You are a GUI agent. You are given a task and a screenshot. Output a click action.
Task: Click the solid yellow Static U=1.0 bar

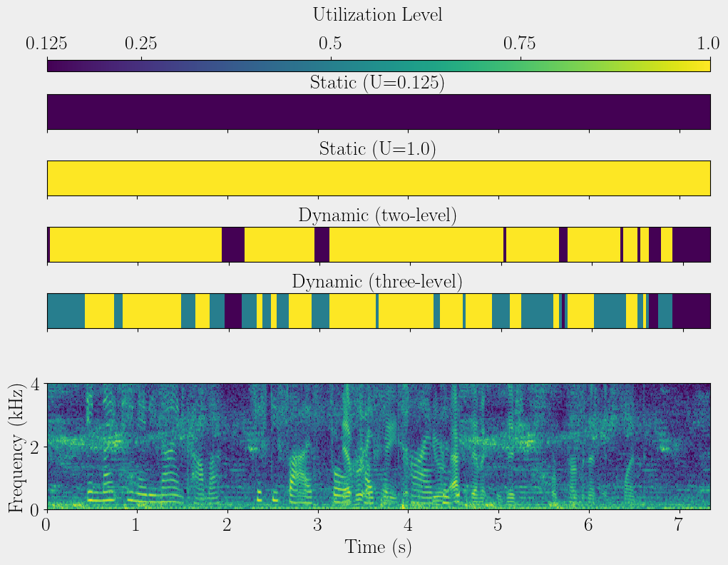pos(379,178)
